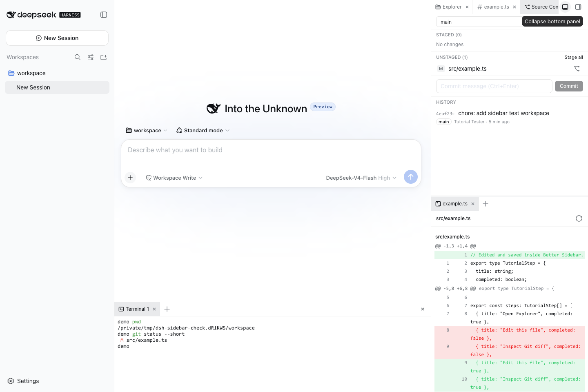Click terminal line 'git status --short'
Screen dimensions: 588x392
pos(158,334)
